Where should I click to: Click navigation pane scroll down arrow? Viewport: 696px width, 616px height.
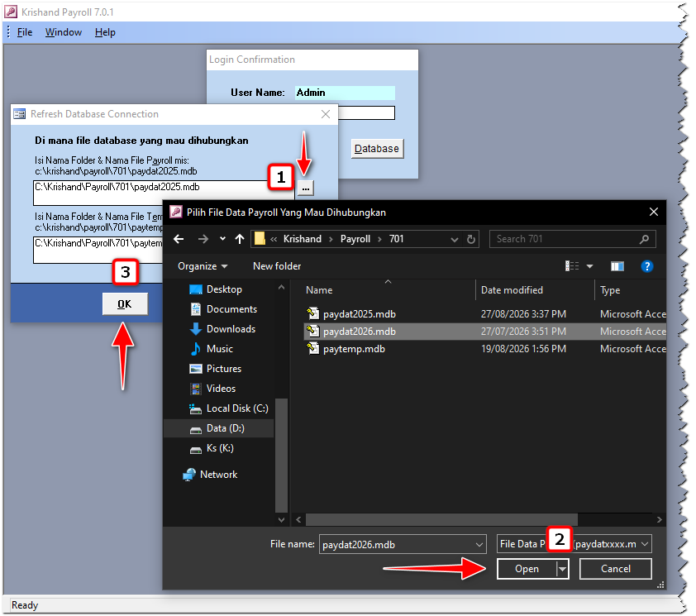(x=281, y=519)
